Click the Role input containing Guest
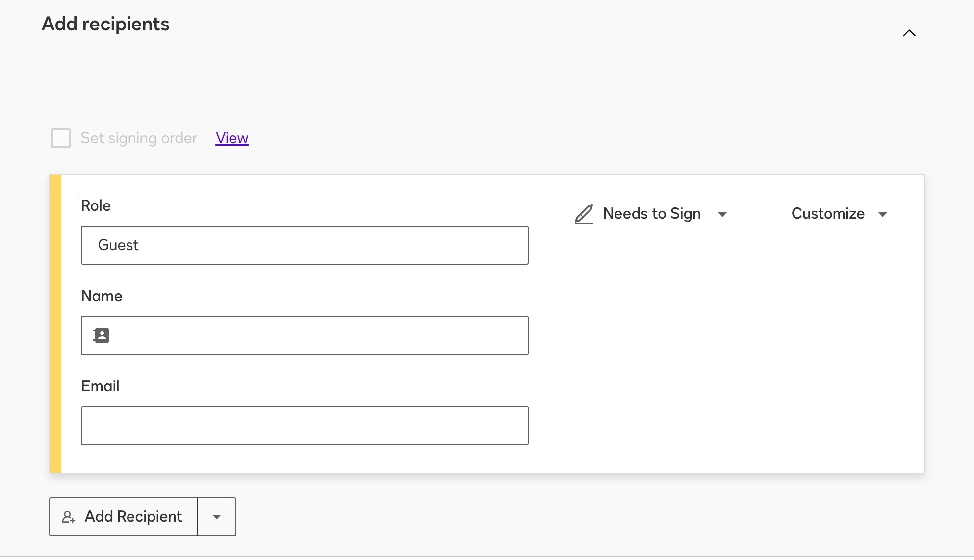Viewport: 974px width, 560px height. click(304, 245)
